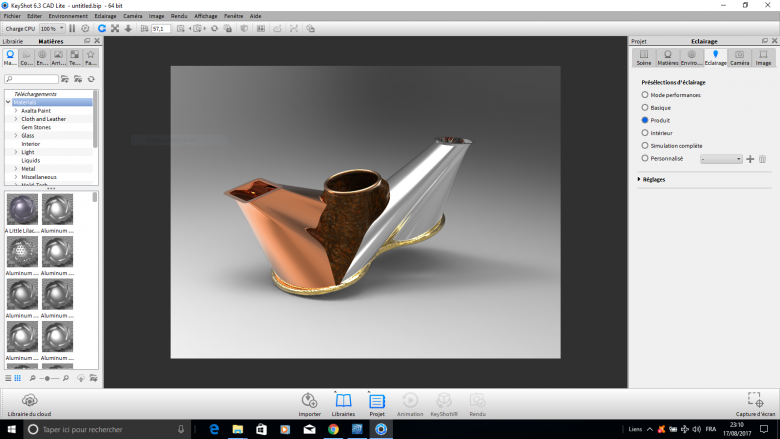Expand the Réglages section
This screenshot has width=780, height=439.
point(640,179)
